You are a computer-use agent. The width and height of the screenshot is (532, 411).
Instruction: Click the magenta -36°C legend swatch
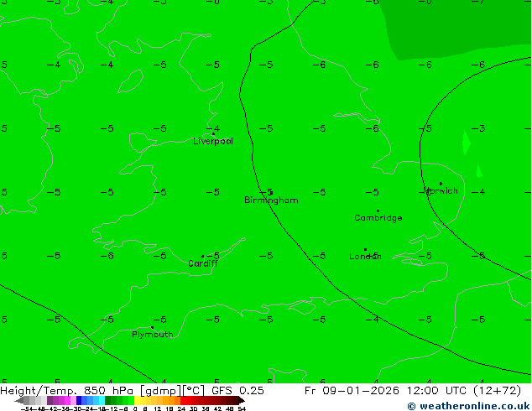[x=67, y=400]
